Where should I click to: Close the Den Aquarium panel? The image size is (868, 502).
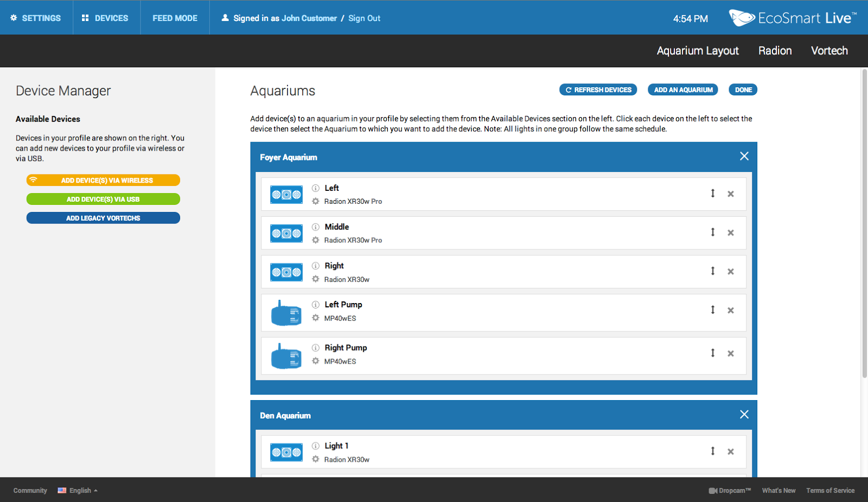click(744, 414)
